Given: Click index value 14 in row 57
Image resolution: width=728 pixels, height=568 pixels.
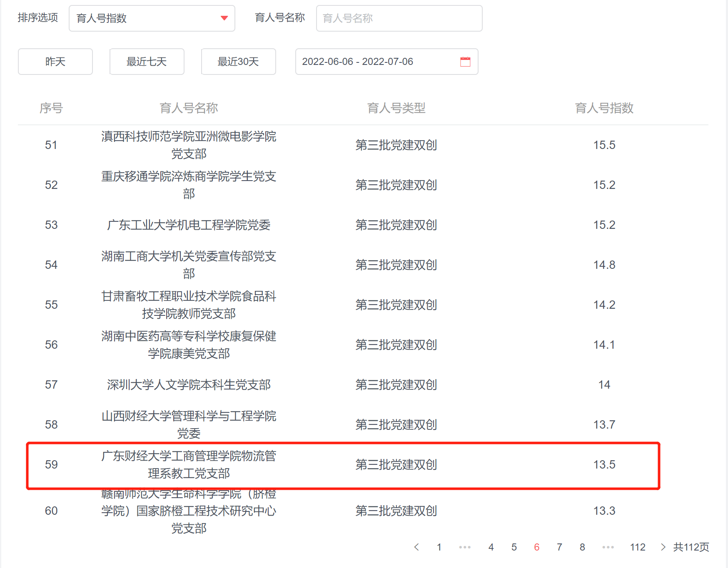Looking at the screenshot, I should coord(604,384).
